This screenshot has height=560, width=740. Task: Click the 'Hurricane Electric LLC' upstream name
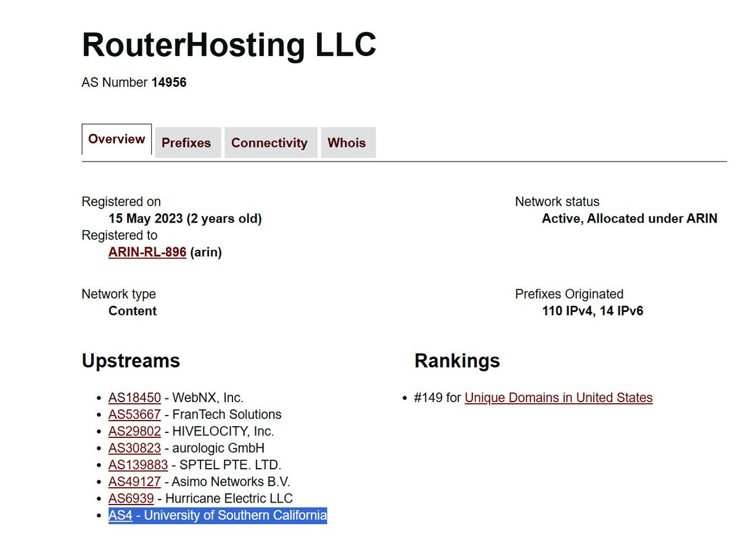coord(229,498)
